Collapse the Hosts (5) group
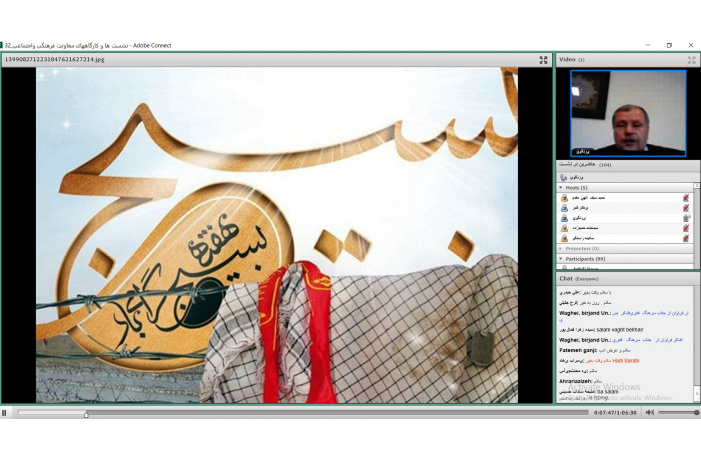Screen dimensions: 701x460 (x=561, y=188)
